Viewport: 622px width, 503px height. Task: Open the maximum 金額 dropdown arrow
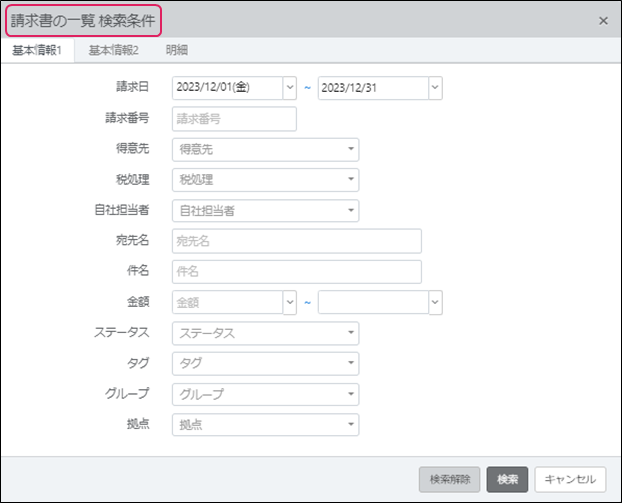click(x=435, y=302)
